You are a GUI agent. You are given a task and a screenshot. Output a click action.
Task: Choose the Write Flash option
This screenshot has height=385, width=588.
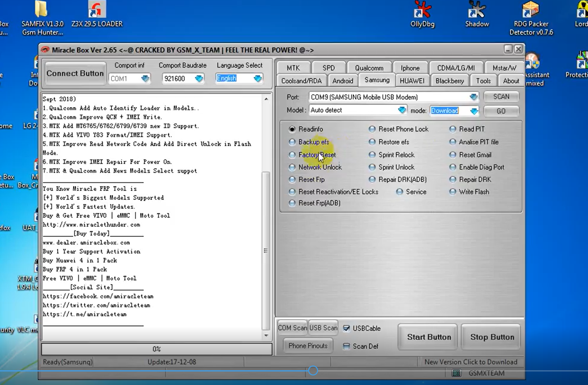point(453,192)
